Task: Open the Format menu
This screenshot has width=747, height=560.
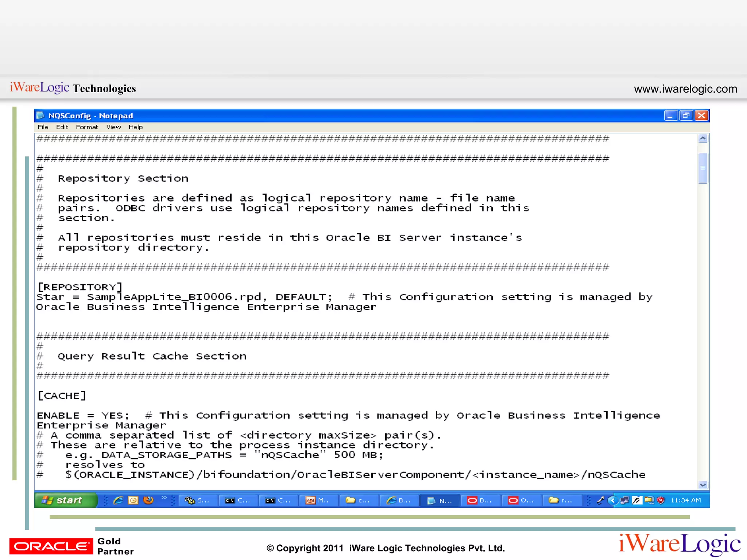Action: (87, 127)
